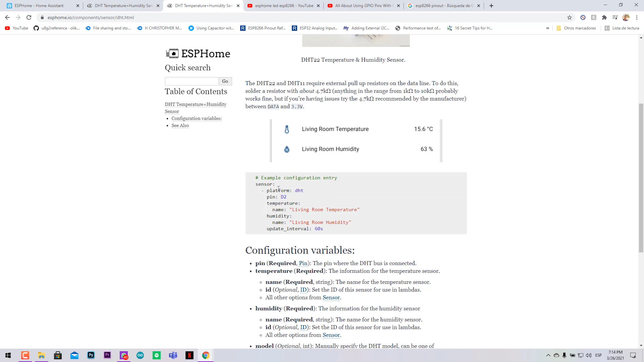The width and height of the screenshot is (644, 362).
Task: Open media controls icon in toolbar
Action: 615,17
